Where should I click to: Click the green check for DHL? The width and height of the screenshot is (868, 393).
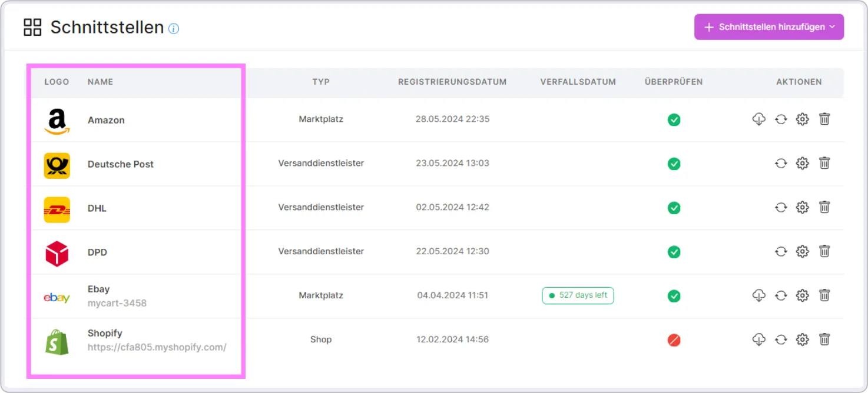click(x=674, y=208)
